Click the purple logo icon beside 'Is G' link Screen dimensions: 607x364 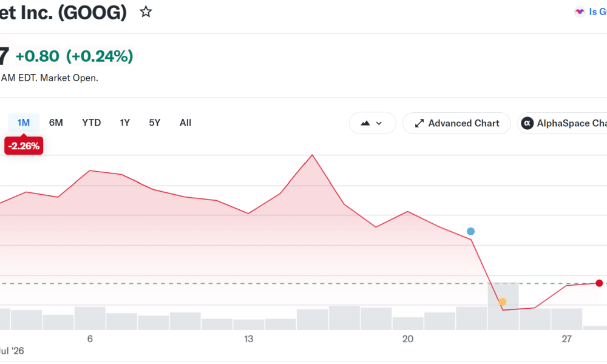point(580,12)
